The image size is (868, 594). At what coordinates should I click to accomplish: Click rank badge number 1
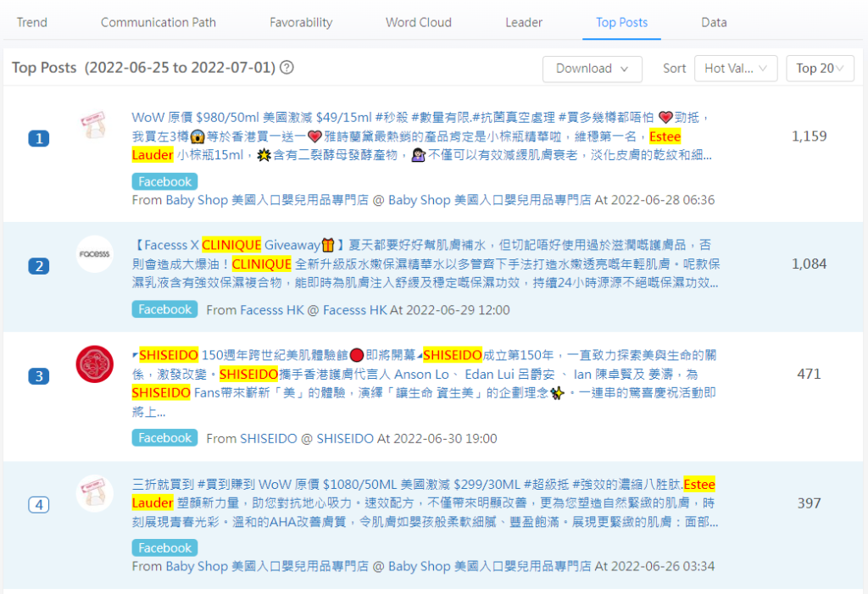click(x=39, y=138)
